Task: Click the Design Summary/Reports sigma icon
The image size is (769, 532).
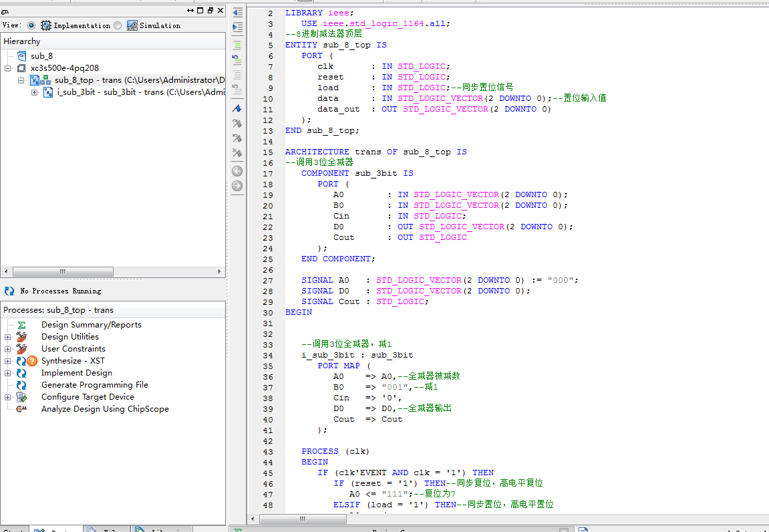Action: point(22,325)
